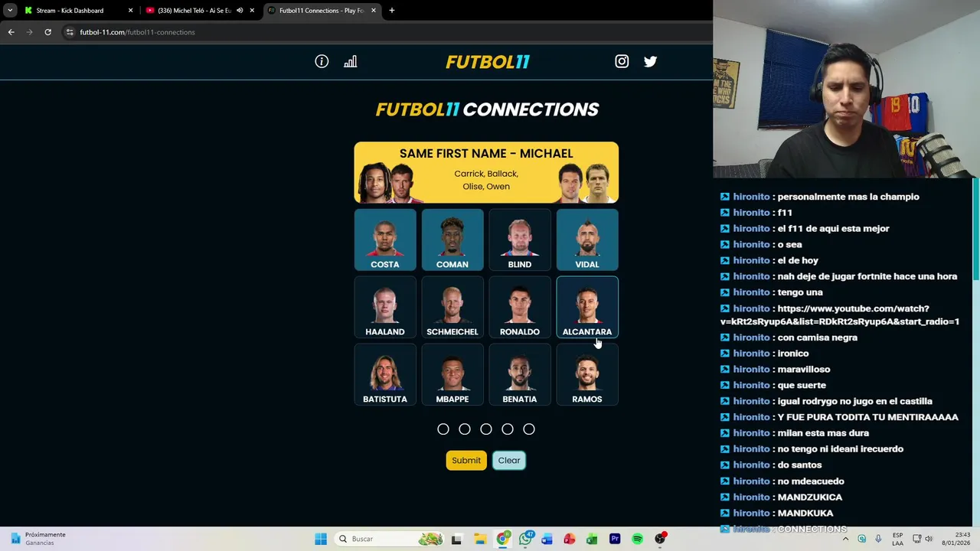The height and width of the screenshot is (551, 980).
Task: Open the Próximamente Ganancias widget
Action: point(38,539)
